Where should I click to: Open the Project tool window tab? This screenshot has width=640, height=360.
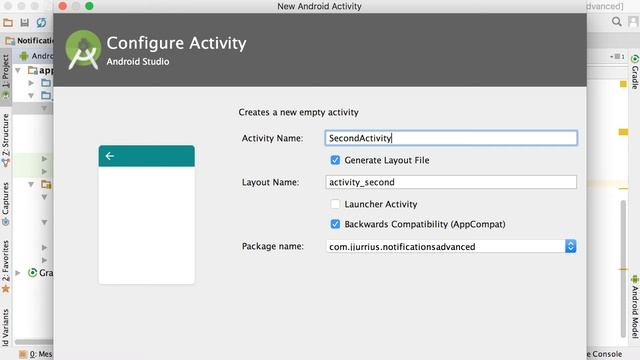coord(5,76)
